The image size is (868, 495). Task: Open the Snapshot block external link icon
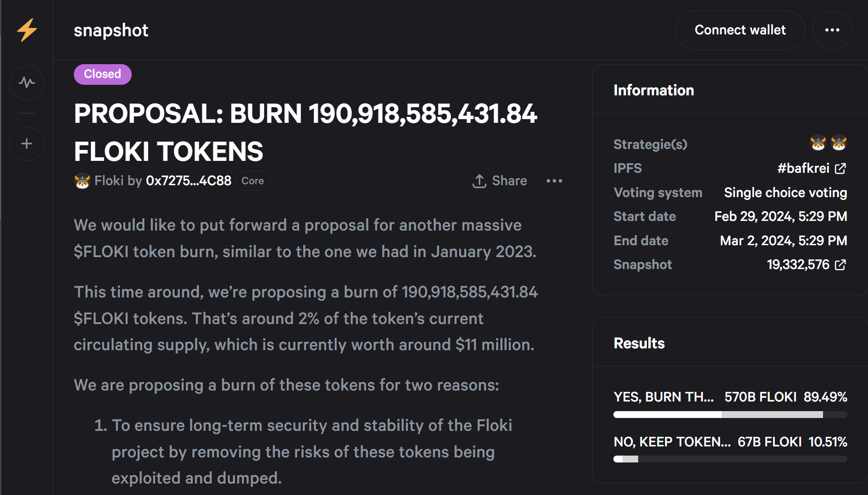tap(840, 265)
